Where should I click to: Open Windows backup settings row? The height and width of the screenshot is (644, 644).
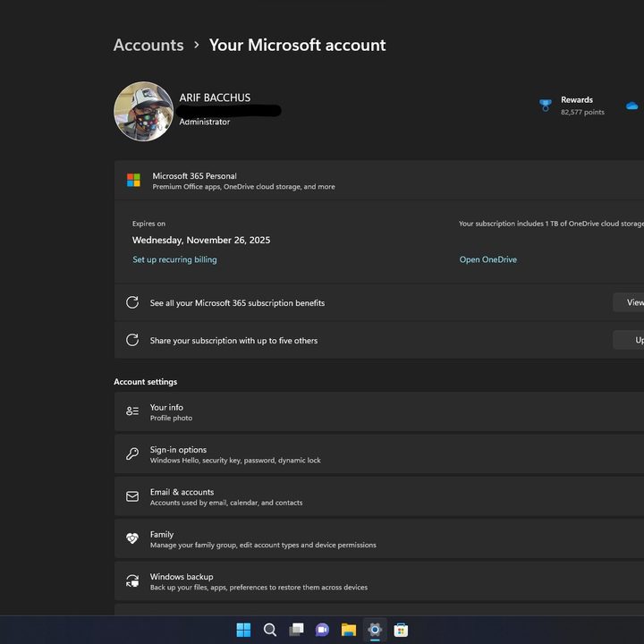click(x=378, y=581)
